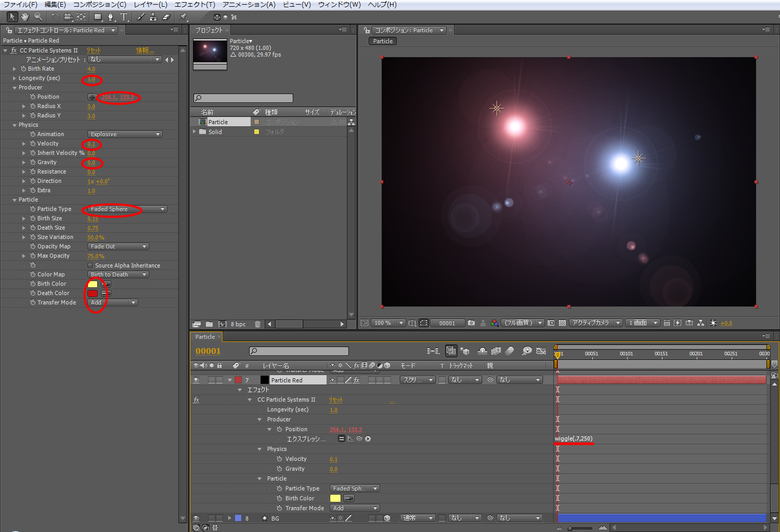Open the エフェクト(T) menu

tap(194, 5)
